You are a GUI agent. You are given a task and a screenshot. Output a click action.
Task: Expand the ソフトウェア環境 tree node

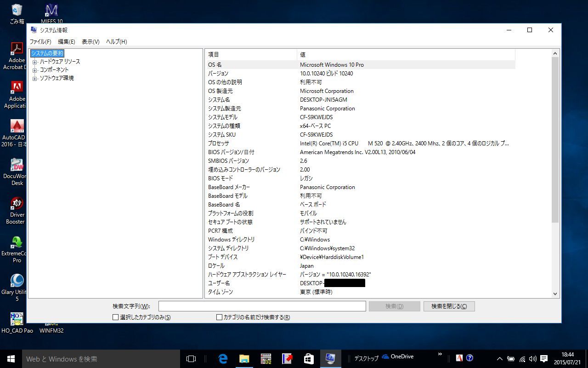pyautogui.click(x=35, y=78)
